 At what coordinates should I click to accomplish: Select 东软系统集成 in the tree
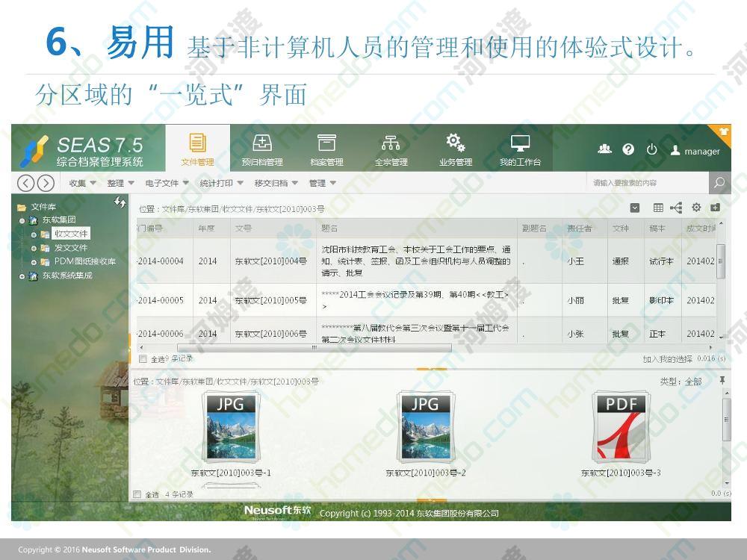pos(68,276)
